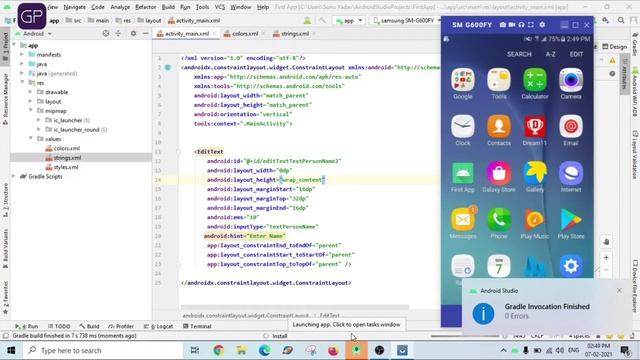Click the mirror window settings gear

542,25
